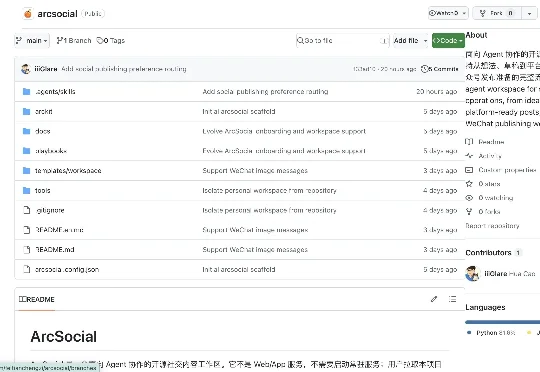Click the folder icon beside tools

[x=27, y=190]
